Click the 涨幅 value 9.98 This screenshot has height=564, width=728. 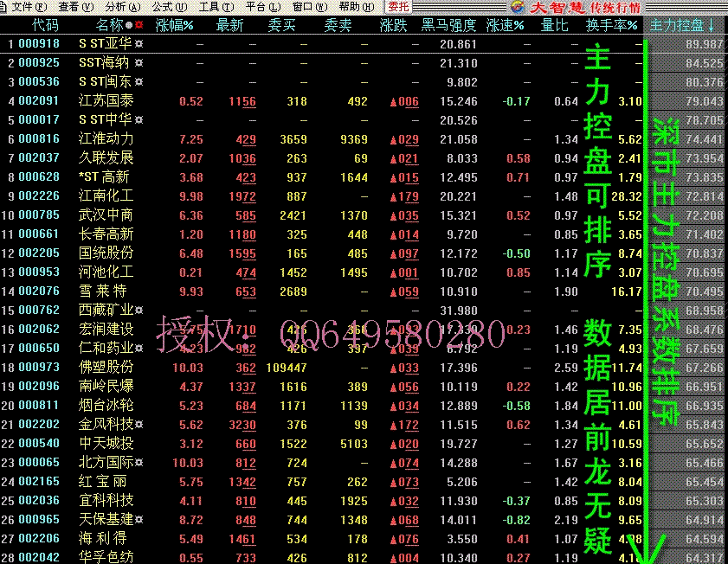coord(190,196)
